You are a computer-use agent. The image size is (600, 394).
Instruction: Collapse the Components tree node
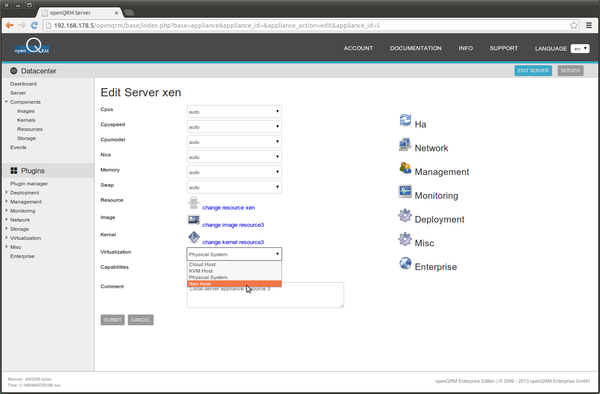tap(6, 102)
